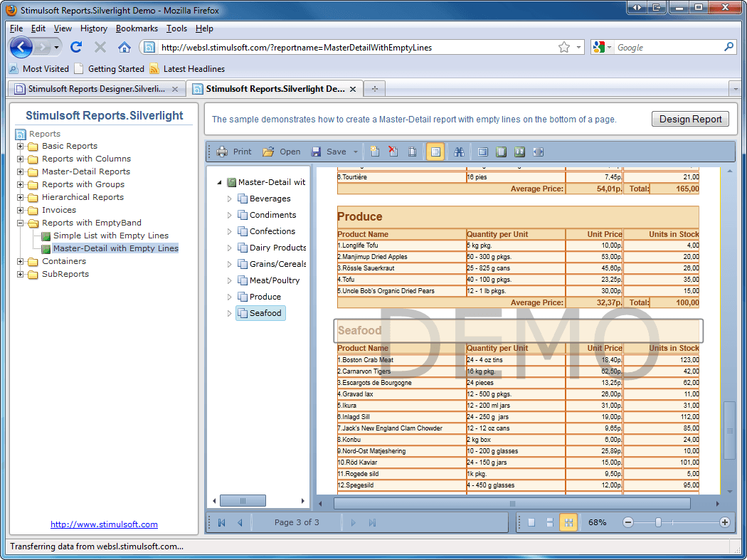Select Two Pages view mode icon
747x560 pixels.
[x=520, y=152]
